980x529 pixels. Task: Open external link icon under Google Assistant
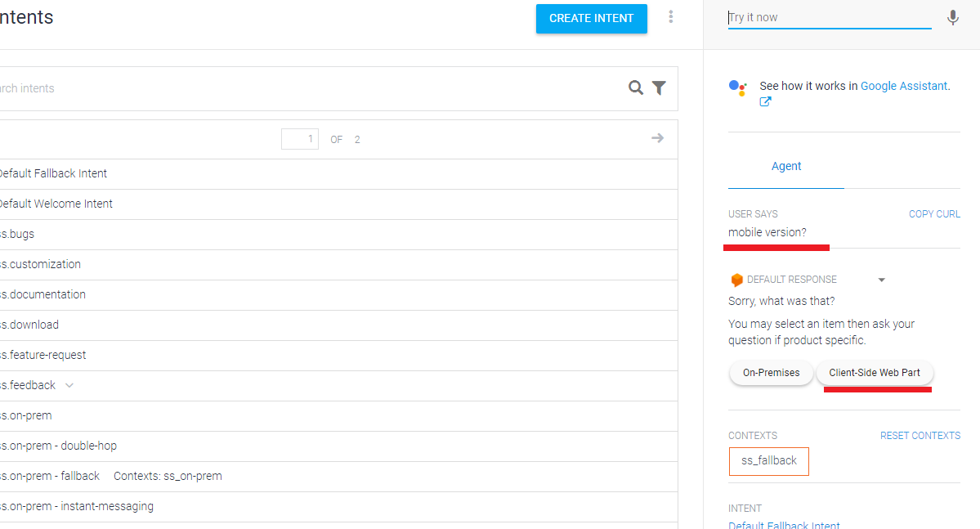pyautogui.click(x=766, y=102)
